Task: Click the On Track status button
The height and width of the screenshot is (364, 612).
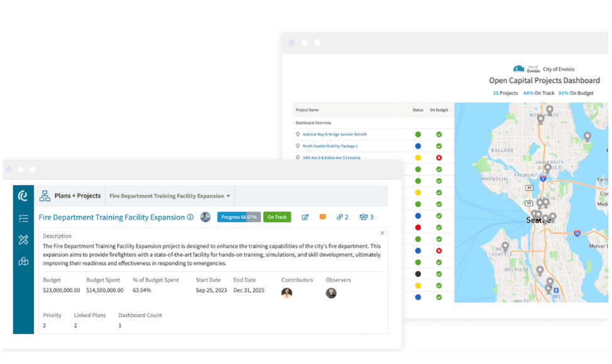Action: 276,217
